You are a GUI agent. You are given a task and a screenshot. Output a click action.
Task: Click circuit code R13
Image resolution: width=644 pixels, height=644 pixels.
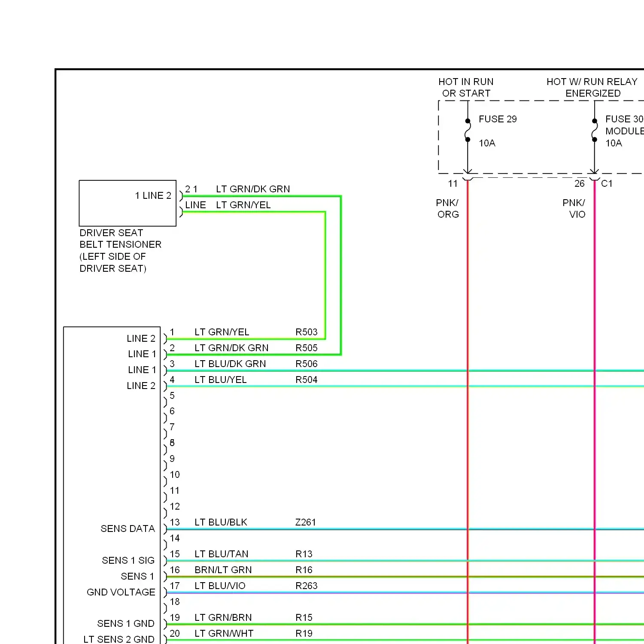pyautogui.click(x=304, y=554)
